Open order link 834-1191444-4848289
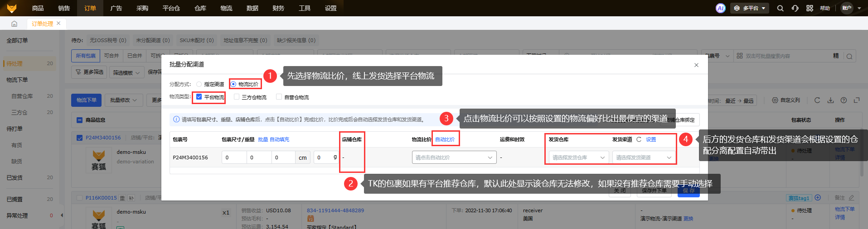This screenshot has height=229, width=868. (335, 210)
